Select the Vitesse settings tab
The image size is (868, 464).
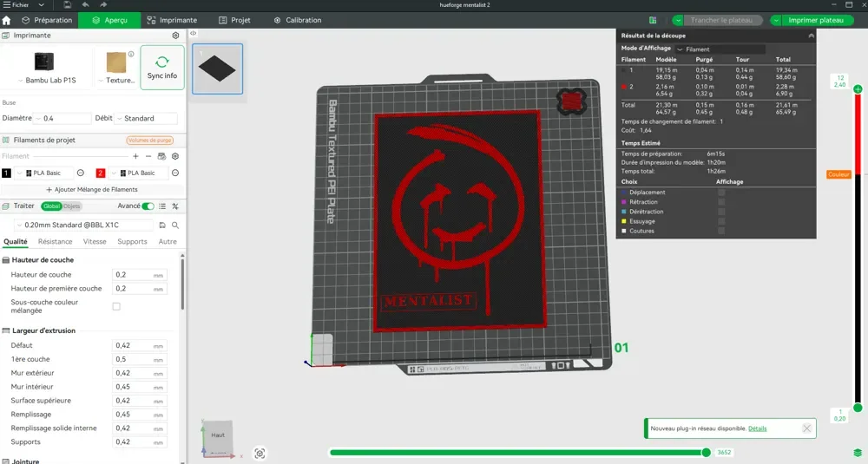pyautogui.click(x=95, y=242)
